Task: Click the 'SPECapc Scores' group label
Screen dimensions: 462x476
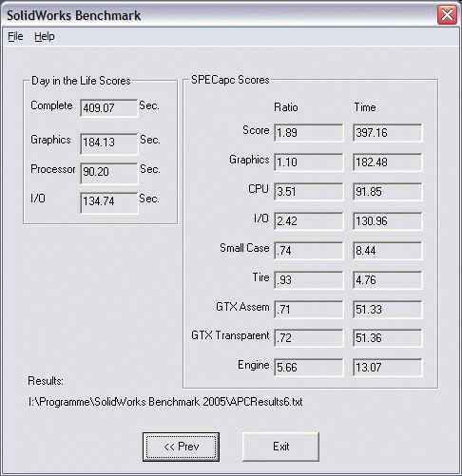Action: click(230, 80)
